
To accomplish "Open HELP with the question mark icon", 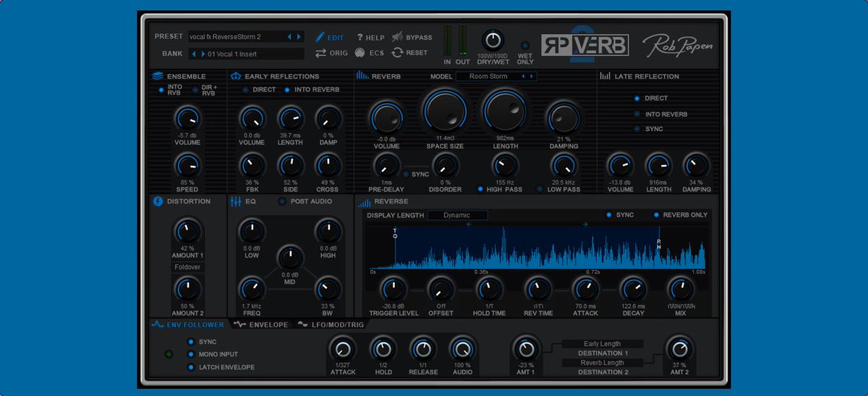I will coord(359,37).
